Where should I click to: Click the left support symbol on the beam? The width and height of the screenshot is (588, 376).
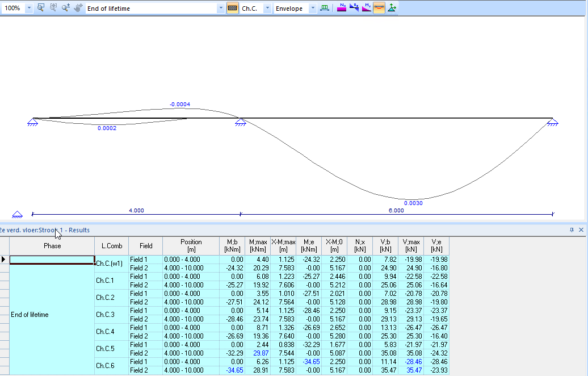click(32, 122)
